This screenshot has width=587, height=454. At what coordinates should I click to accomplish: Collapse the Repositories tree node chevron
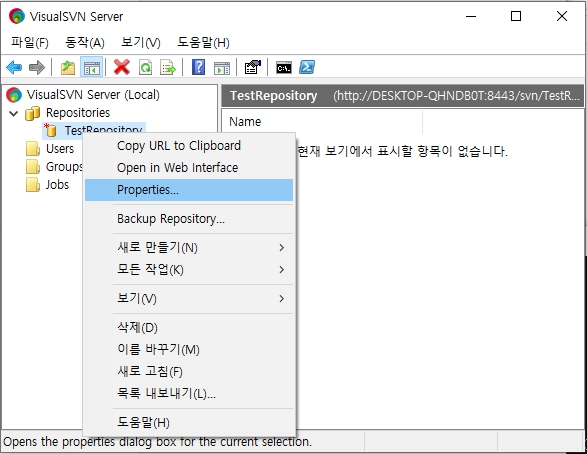[13, 113]
